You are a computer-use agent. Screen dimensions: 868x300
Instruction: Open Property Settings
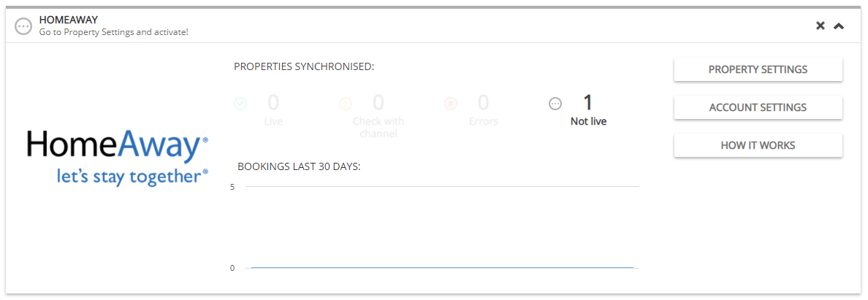click(758, 69)
